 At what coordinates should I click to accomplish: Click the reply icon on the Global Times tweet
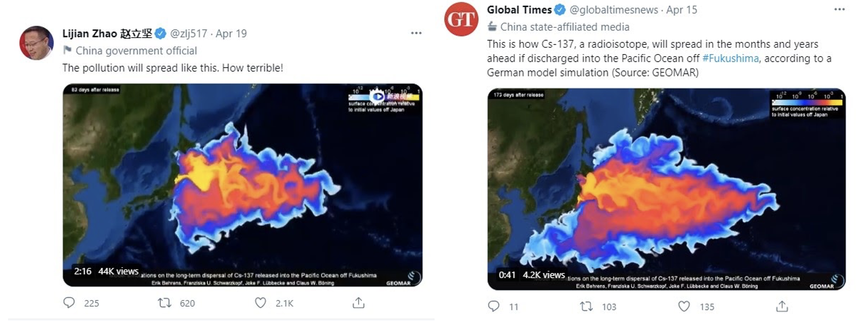pos(493,306)
